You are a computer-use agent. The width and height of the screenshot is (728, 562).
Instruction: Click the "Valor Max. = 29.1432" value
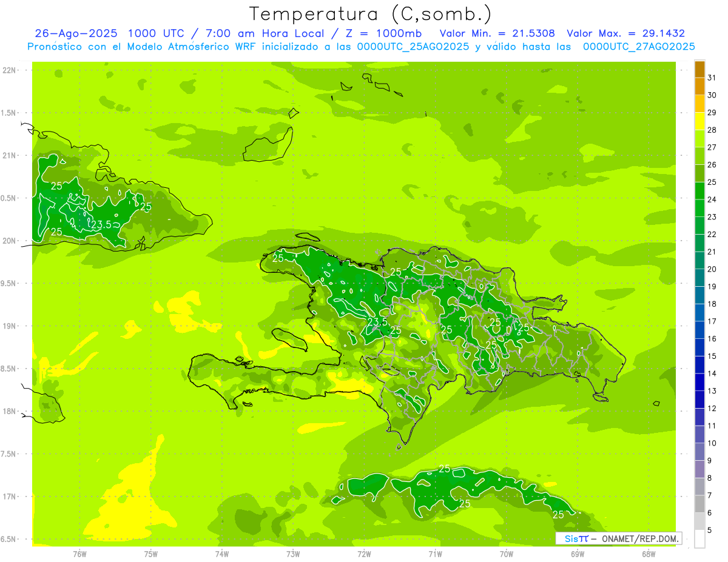click(x=625, y=33)
